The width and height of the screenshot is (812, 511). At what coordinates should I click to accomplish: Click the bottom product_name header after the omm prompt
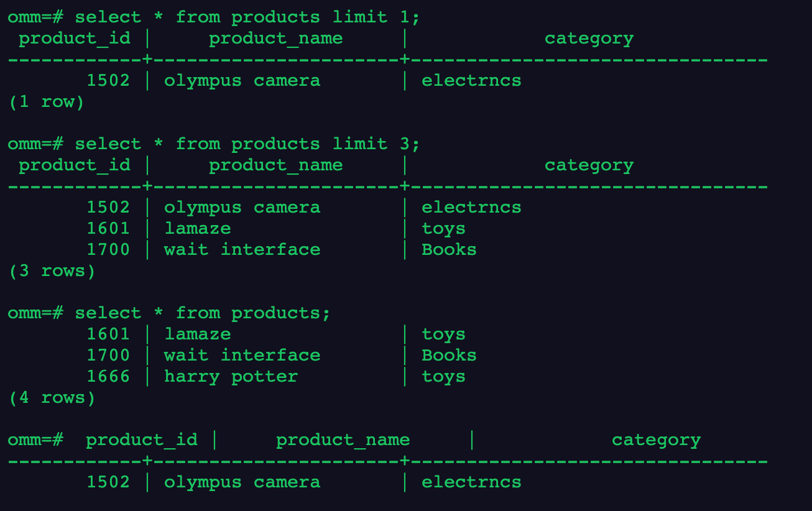click(x=343, y=440)
